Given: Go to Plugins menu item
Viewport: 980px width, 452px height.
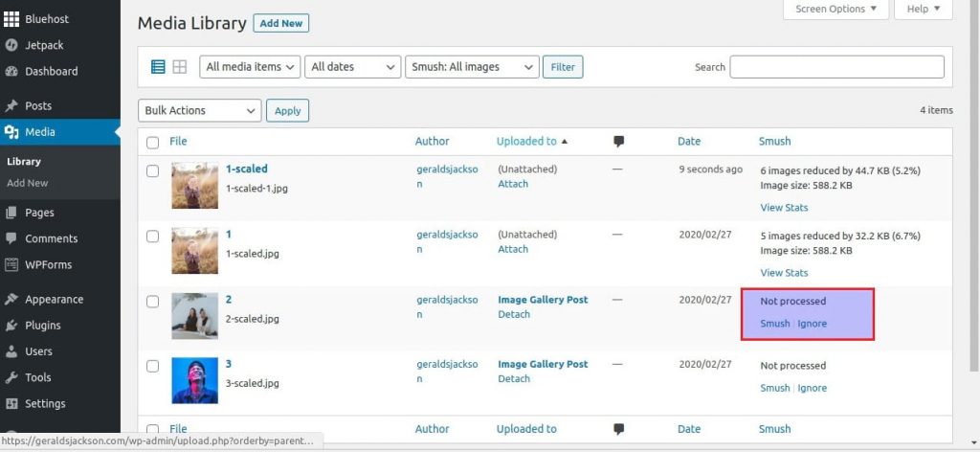Looking at the screenshot, I should pos(42,325).
